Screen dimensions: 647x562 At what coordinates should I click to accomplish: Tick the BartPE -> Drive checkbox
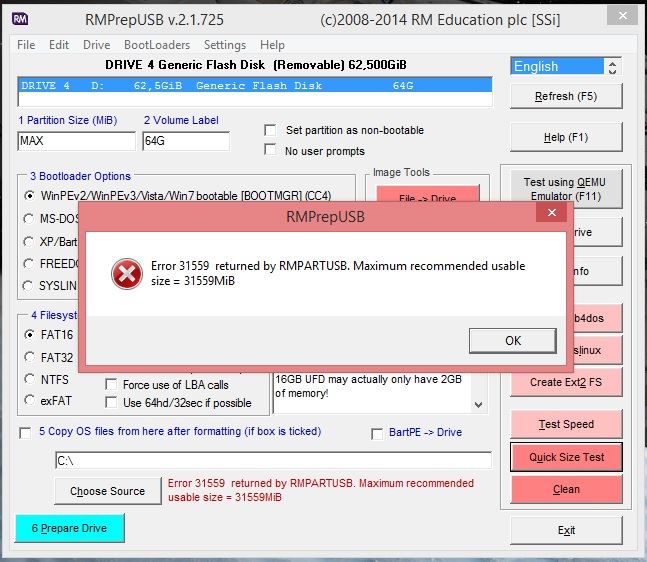(377, 434)
